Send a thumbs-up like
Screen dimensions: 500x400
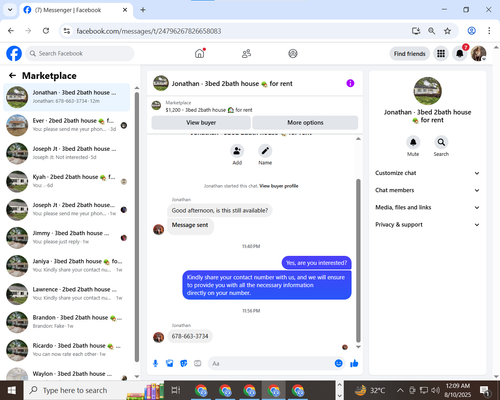point(354,363)
